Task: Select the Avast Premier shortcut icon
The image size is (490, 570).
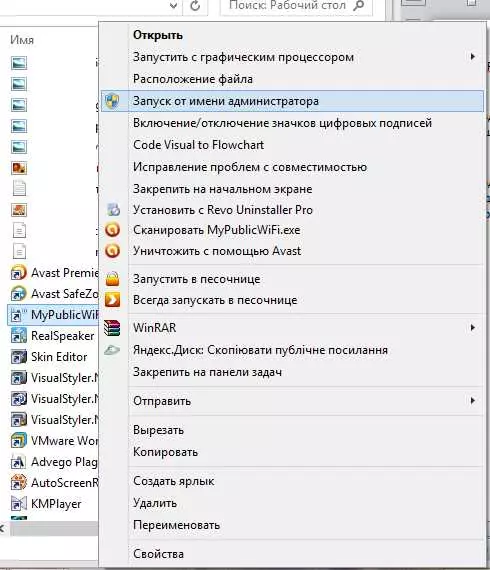Action: (19, 272)
